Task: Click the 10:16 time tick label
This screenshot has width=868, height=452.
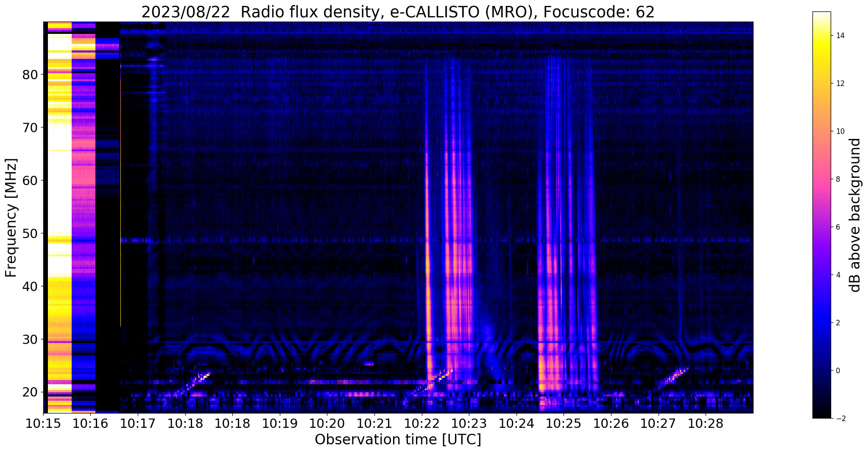Action: (90, 424)
